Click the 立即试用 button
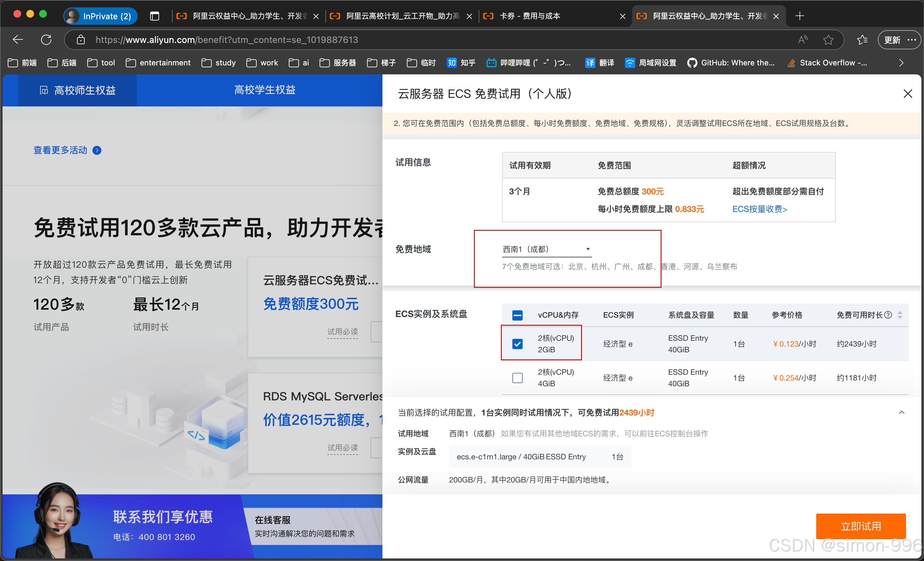924x561 pixels. point(861,526)
